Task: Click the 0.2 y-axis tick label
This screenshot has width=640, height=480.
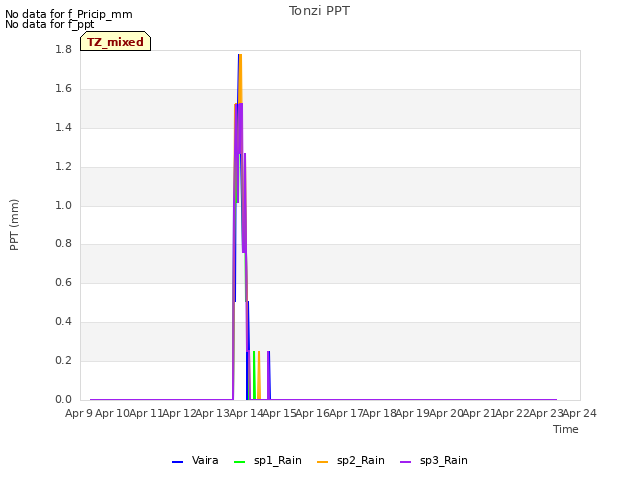Action: tap(63, 361)
